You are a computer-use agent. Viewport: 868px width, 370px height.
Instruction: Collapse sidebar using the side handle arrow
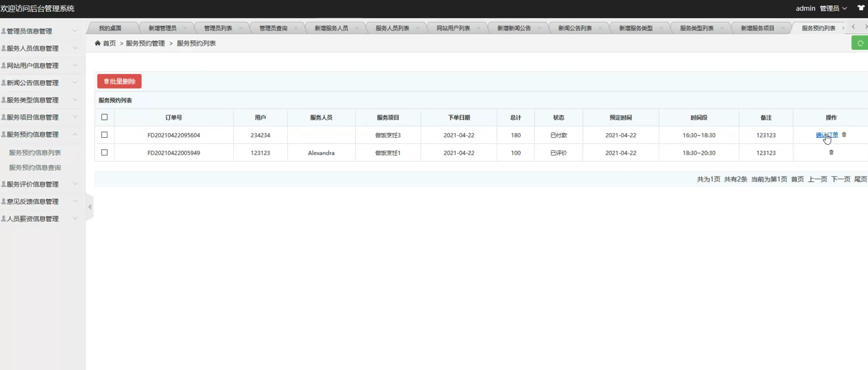pyautogui.click(x=90, y=207)
